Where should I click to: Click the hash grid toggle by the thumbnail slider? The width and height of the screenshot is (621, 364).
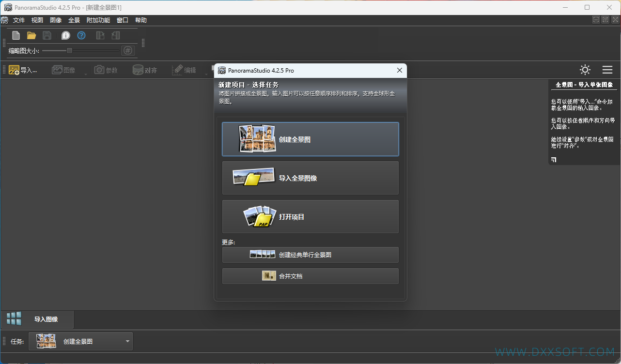coord(128,50)
